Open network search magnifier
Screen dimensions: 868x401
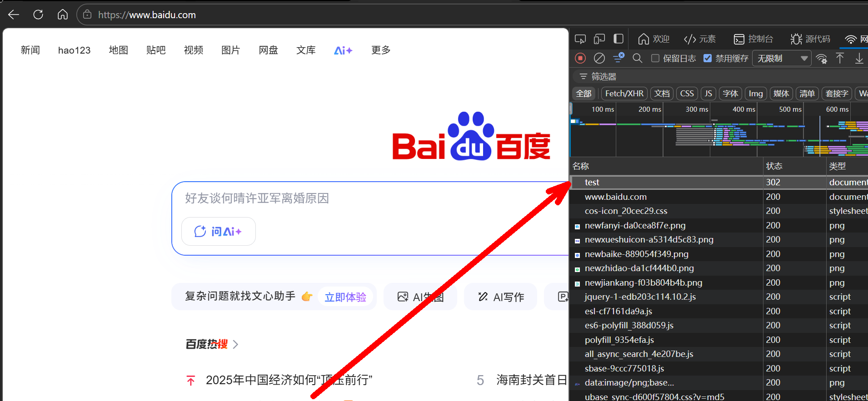[x=638, y=58]
